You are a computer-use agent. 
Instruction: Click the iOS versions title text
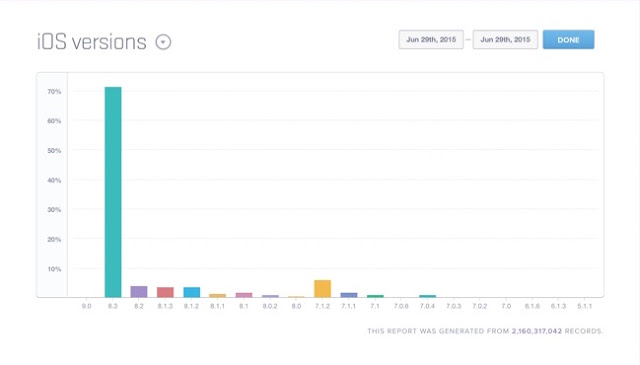click(x=92, y=42)
